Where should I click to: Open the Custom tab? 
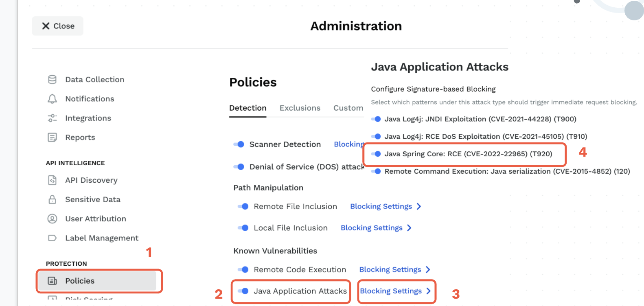348,108
